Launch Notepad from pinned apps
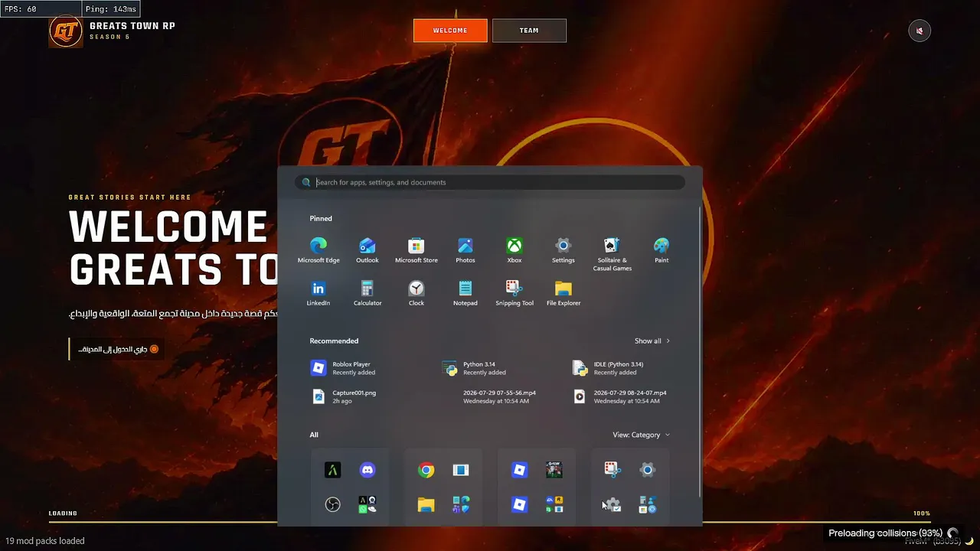Viewport: 980px width, 551px height. click(x=465, y=293)
